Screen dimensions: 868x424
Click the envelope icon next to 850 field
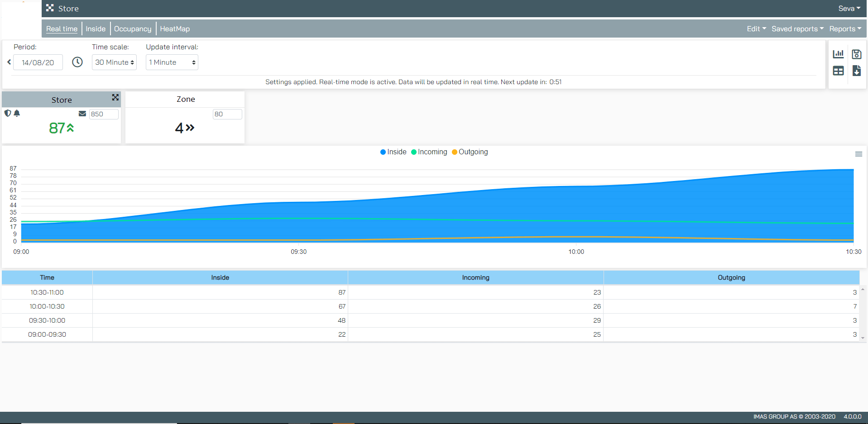pos(82,113)
